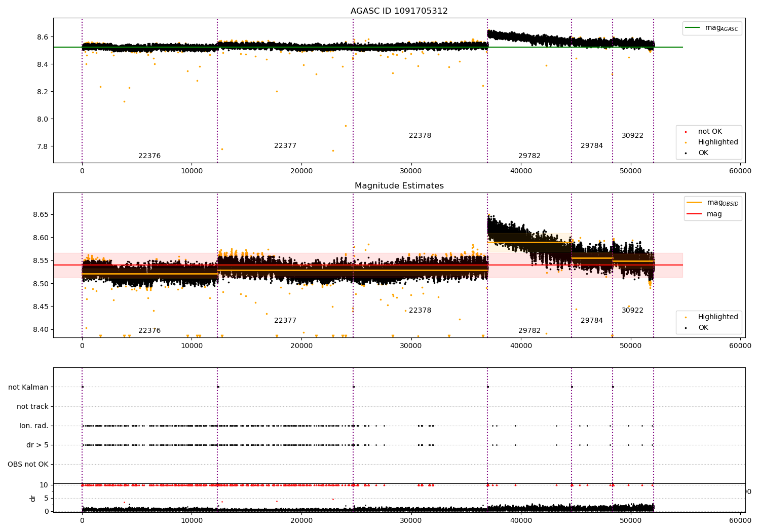Click the 'Ion. rad.' row label
The image size is (760, 532).
[34, 426]
